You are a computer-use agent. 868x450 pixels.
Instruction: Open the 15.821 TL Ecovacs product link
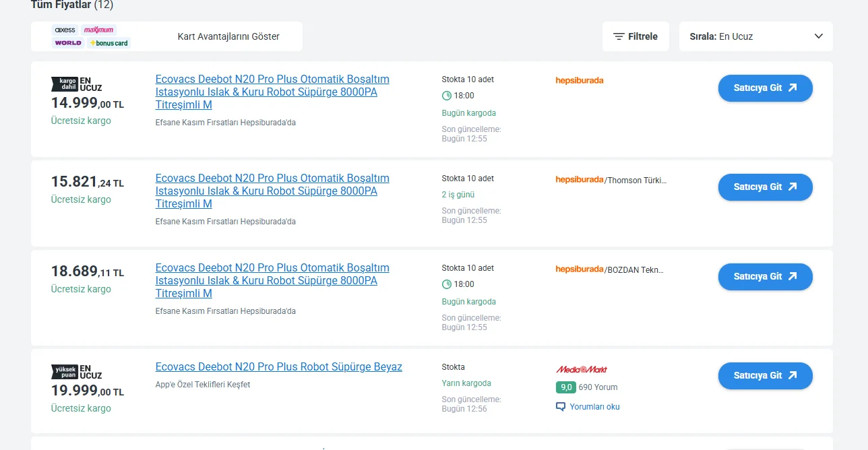(x=272, y=191)
